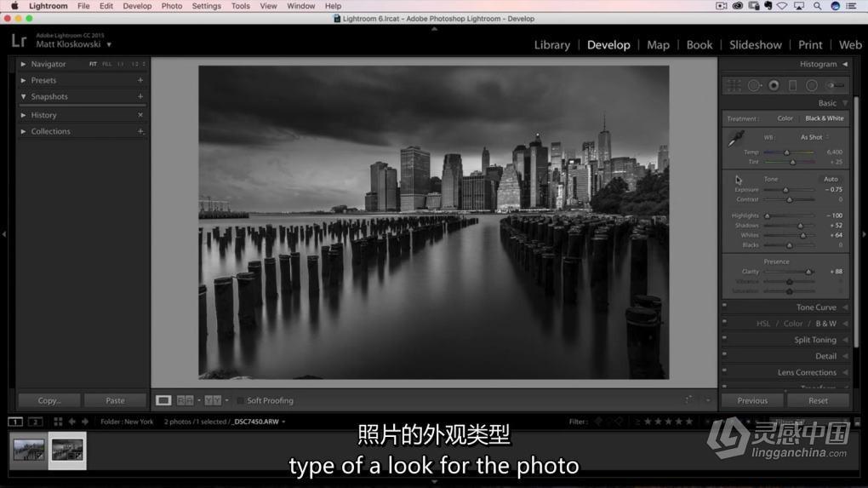
Task: Add a new preset with plus icon
Action: [140, 80]
